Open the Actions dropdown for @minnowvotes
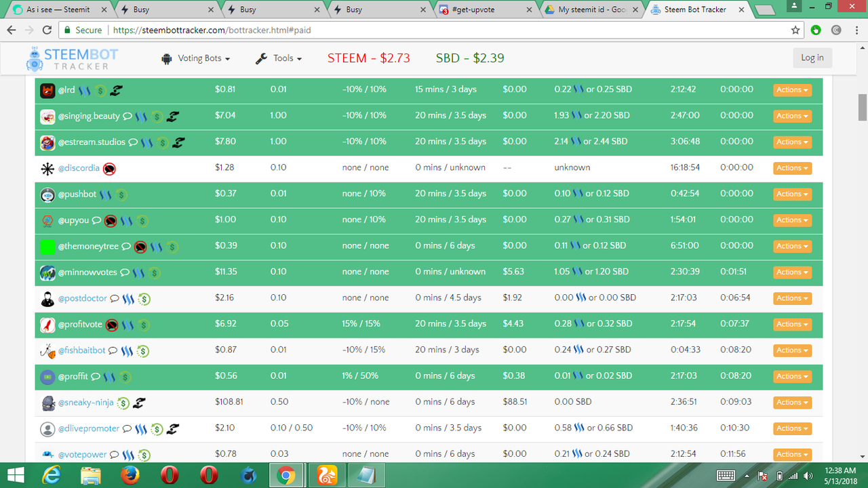The width and height of the screenshot is (868, 488). pyautogui.click(x=792, y=272)
